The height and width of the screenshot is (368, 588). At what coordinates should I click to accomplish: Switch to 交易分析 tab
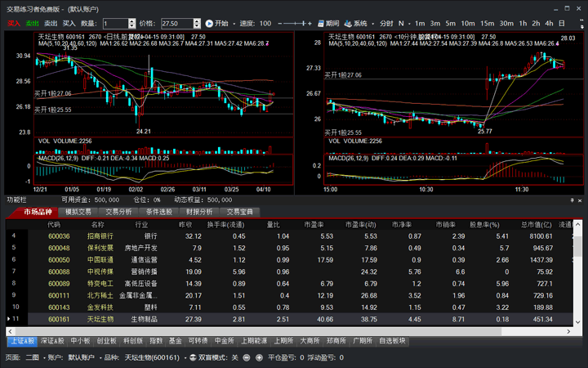click(x=118, y=212)
